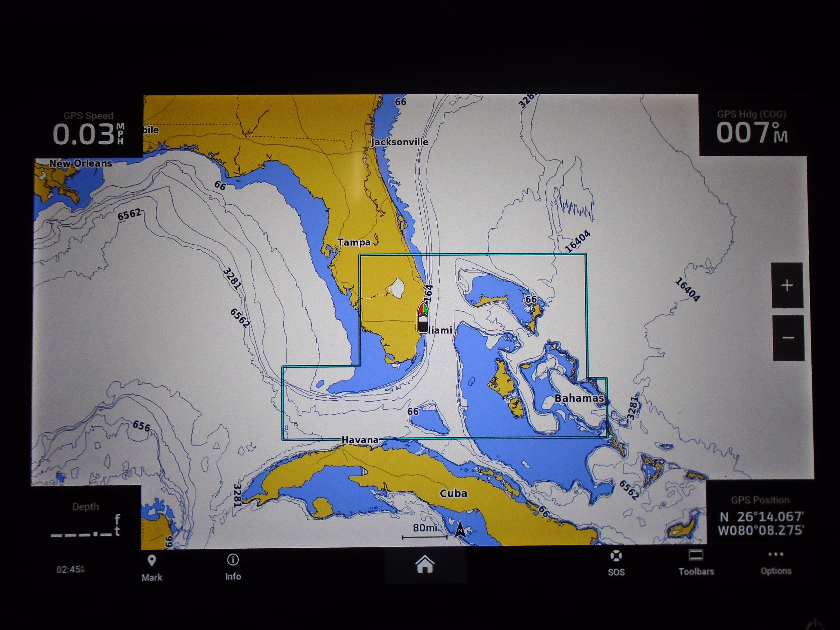Select the Havana label on chart
This screenshot has height=630, width=840.
[360, 440]
